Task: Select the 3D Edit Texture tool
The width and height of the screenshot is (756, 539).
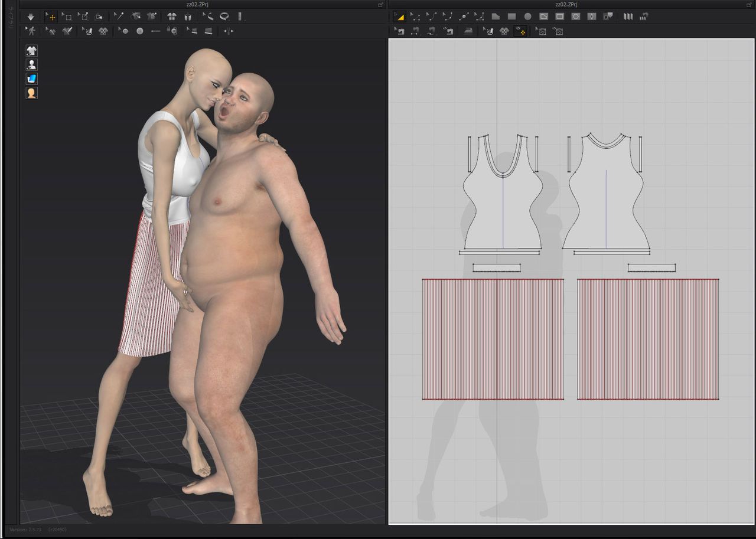Action: [87, 31]
